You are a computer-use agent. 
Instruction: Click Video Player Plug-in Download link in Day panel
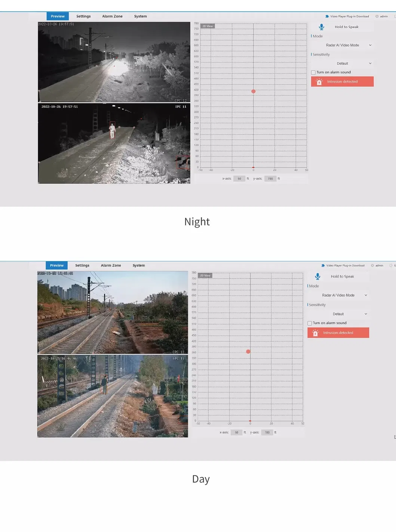pyautogui.click(x=345, y=265)
